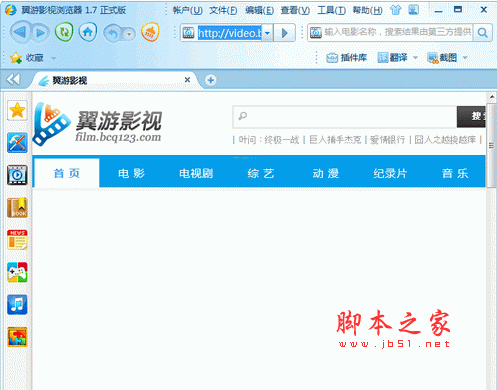The width and height of the screenshot is (497, 390).
Task: Open the undo history dropdown arrow
Action: pos(129,34)
